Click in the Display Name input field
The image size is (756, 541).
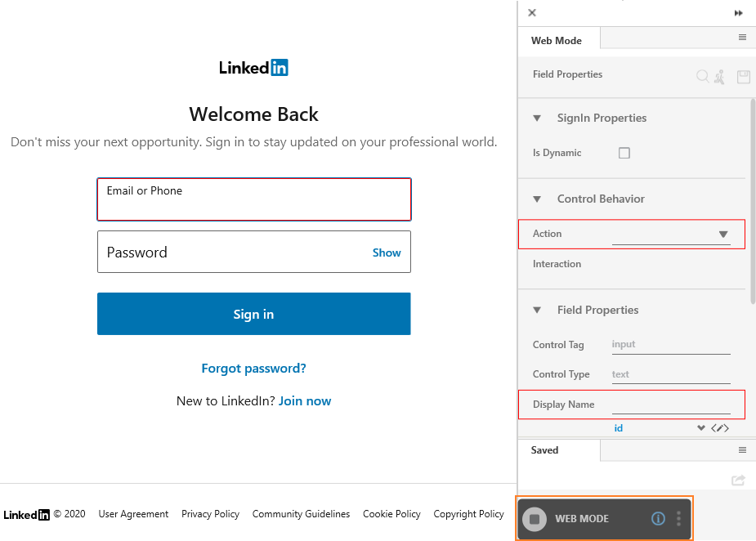point(671,405)
